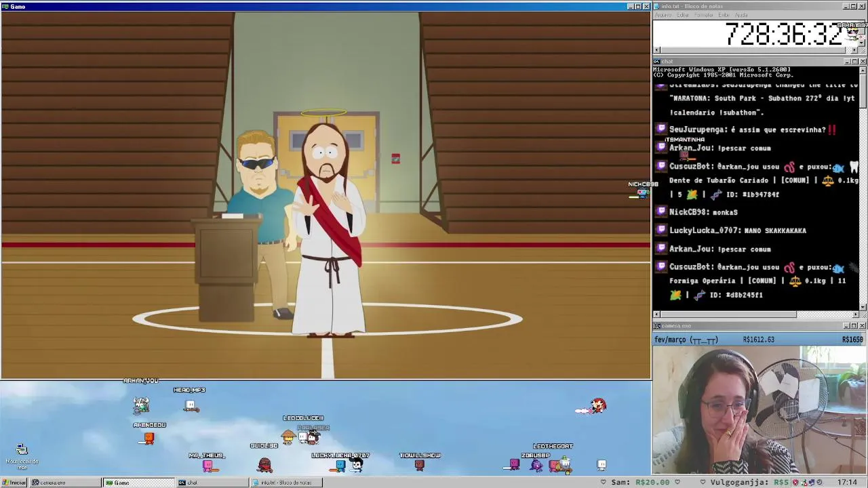Select the Game taskbar button
868x488 pixels.
[138, 483]
